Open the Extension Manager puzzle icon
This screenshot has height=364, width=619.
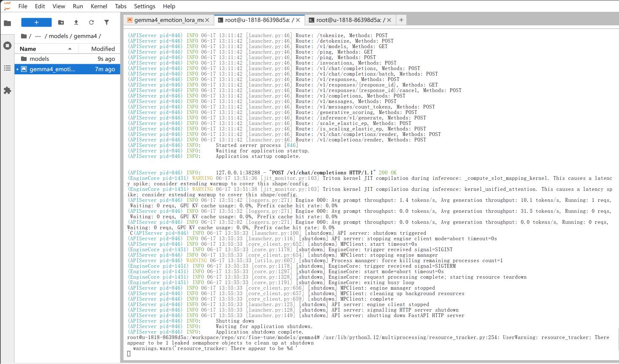tap(7, 90)
